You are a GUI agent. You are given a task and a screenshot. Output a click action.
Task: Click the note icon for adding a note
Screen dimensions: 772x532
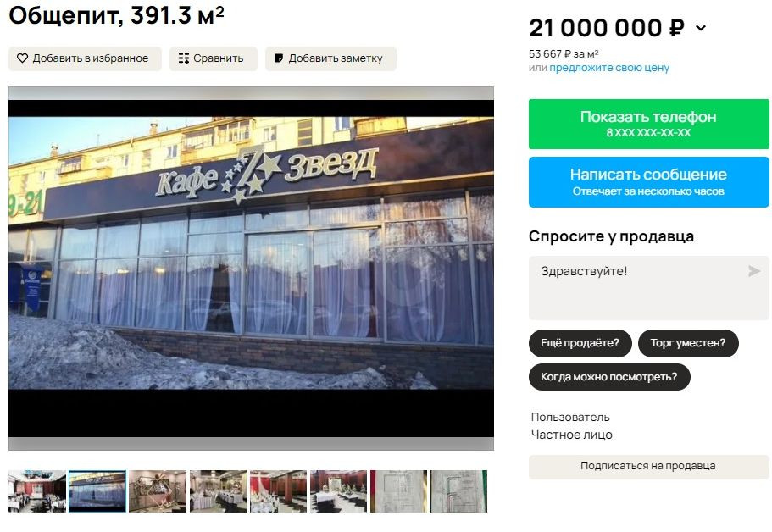coord(279,58)
